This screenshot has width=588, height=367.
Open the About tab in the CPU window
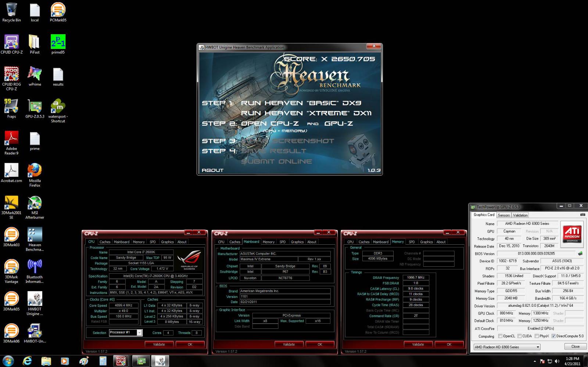click(x=182, y=242)
